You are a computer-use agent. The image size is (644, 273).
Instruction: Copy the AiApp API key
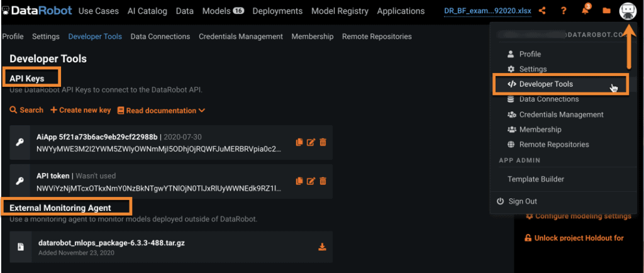(x=299, y=142)
